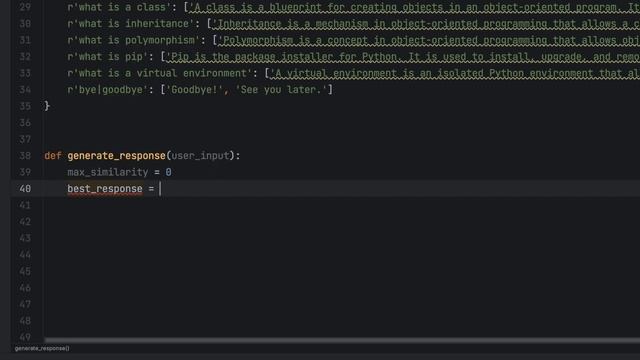Click line number 35 in the gutter

pos(25,106)
